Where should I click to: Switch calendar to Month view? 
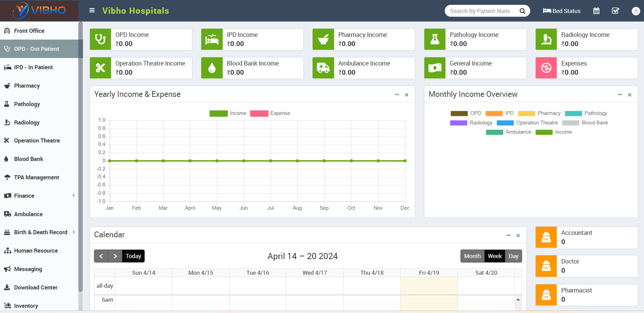pyautogui.click(x=472, y=256)
